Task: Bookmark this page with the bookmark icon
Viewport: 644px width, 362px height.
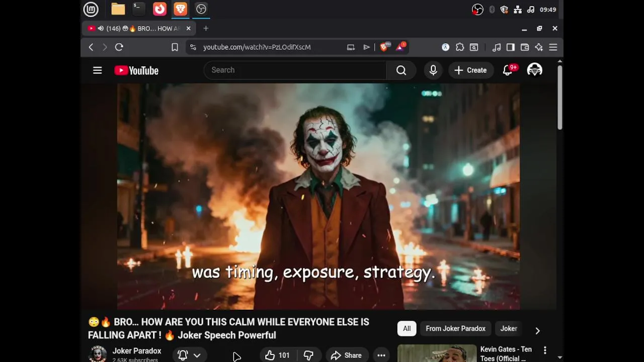Action: coord(175,47)
